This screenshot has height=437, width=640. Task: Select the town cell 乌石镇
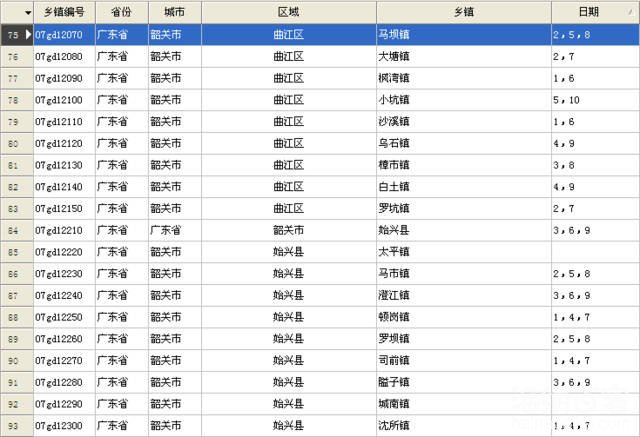click(x=464, y=144)
